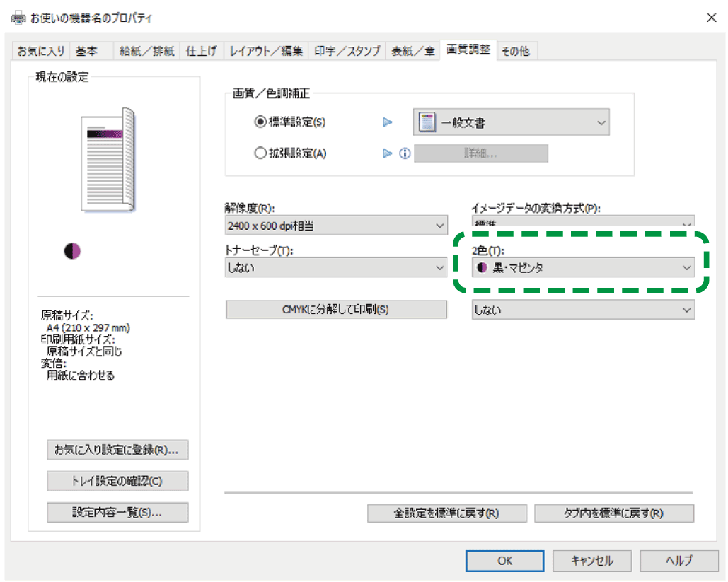Click the document preview thumbnail
Image resolution: width=728 pixels, height=582 pixels.
coord(107,160)
